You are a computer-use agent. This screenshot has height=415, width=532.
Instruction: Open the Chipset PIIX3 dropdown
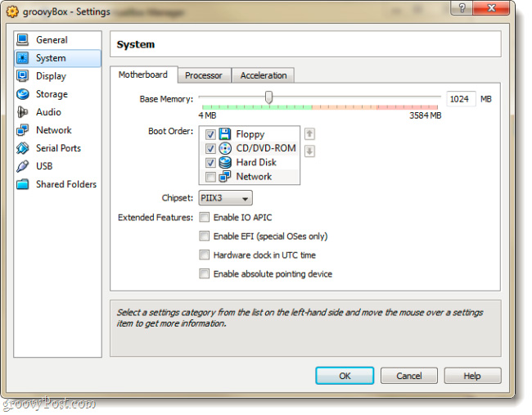click(225, 198)
